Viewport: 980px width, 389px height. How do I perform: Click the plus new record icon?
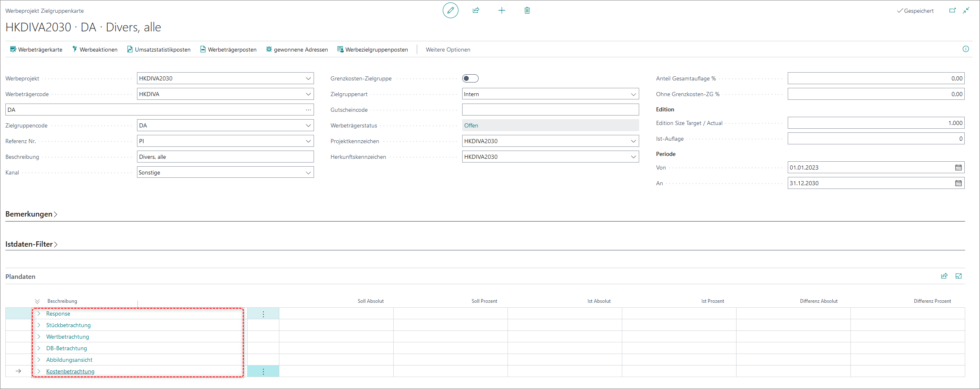click(x=501, y=10)
